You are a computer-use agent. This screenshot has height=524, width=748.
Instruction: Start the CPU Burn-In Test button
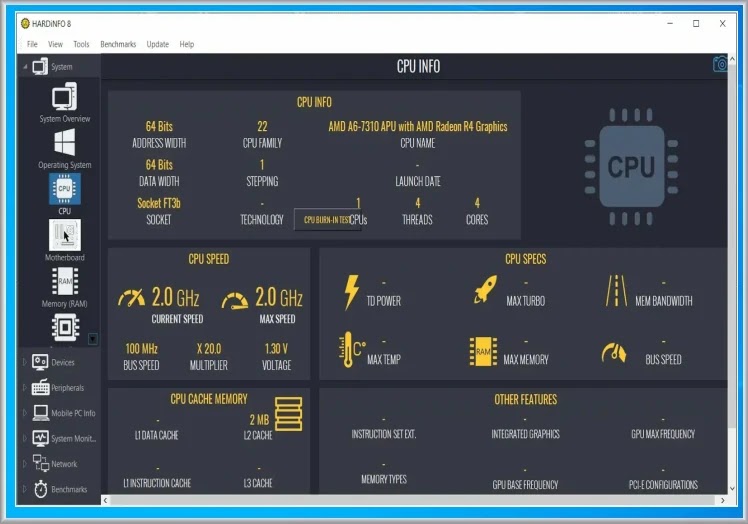327,220
